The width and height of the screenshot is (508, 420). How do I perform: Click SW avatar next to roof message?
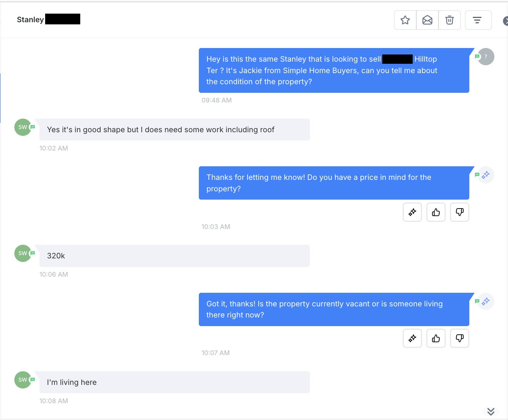click(x=23, y=127)
